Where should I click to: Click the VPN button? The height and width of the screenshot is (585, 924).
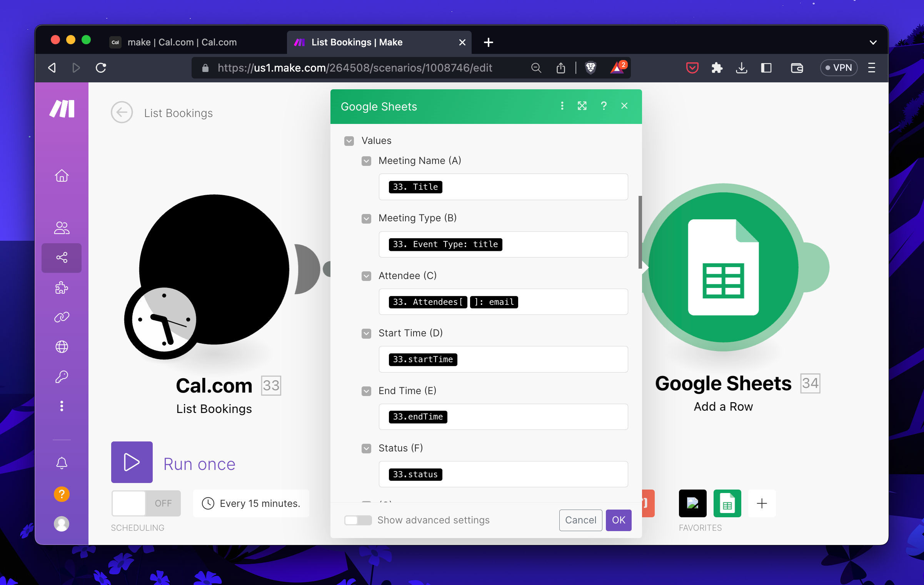point(839,68)
